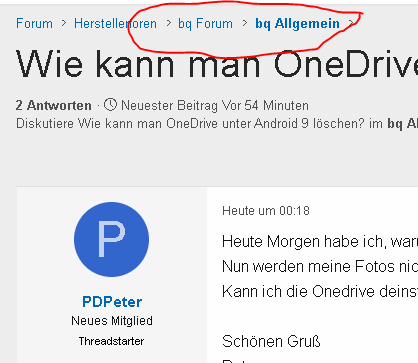Viewport: 418px width, 363px height.
Task: Click the thread title 'Wie kann man OneDrive'
Action: (217, 64)
